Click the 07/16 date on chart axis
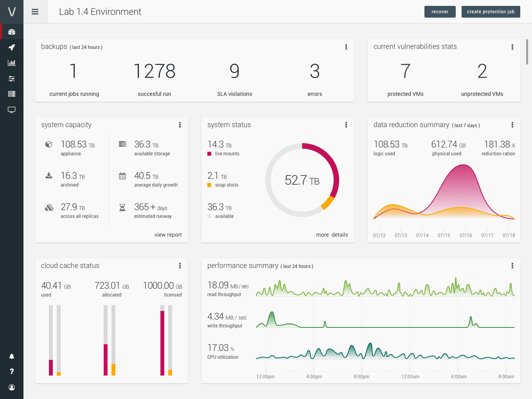 [465, 235]
